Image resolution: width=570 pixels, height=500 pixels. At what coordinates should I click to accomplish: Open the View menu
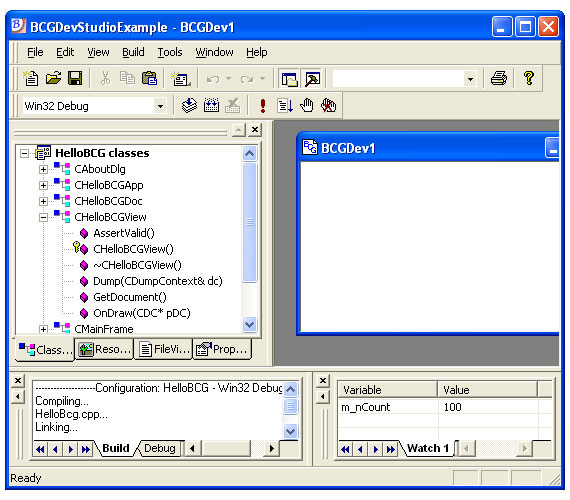tap(98, 52)
